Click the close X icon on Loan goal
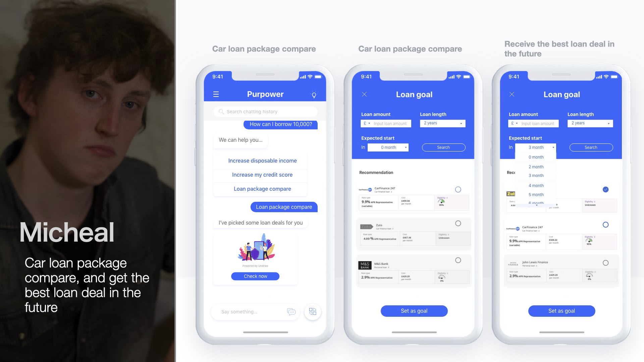 pos(365,94)
